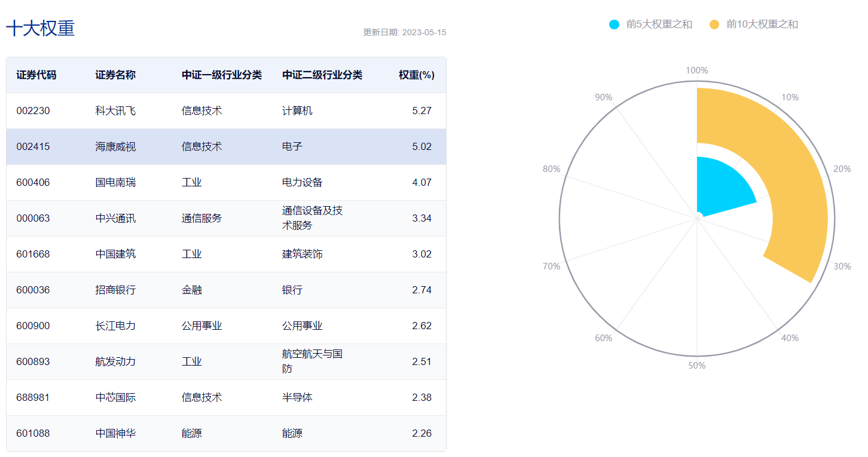Click the 中证一级行业分类 column header
The image size is (868, 457).
[222, 75]
